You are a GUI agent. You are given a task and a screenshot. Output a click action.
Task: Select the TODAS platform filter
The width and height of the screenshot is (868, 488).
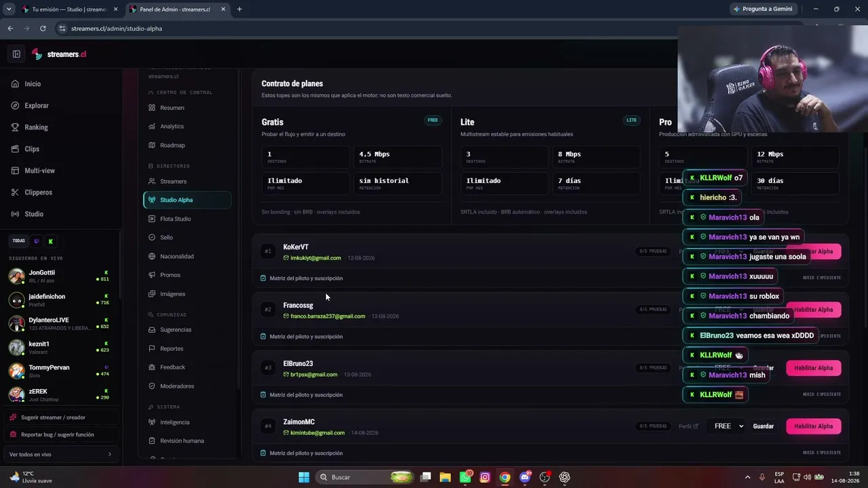[19, 241]
